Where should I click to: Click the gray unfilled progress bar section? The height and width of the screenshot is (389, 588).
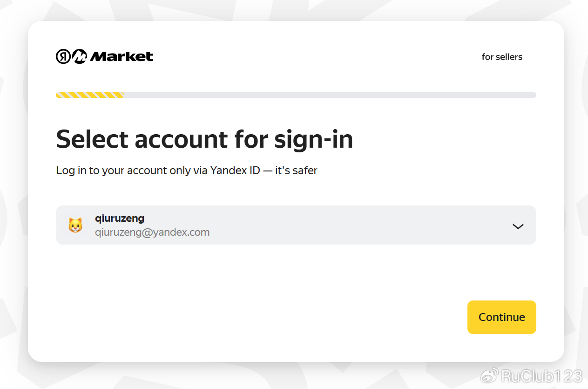pyautogui.click(x=330, y=95)
